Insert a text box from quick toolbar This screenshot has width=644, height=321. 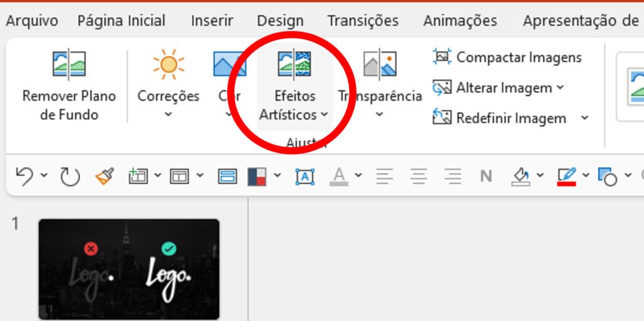pyautogui.click(x=305, y=177)
